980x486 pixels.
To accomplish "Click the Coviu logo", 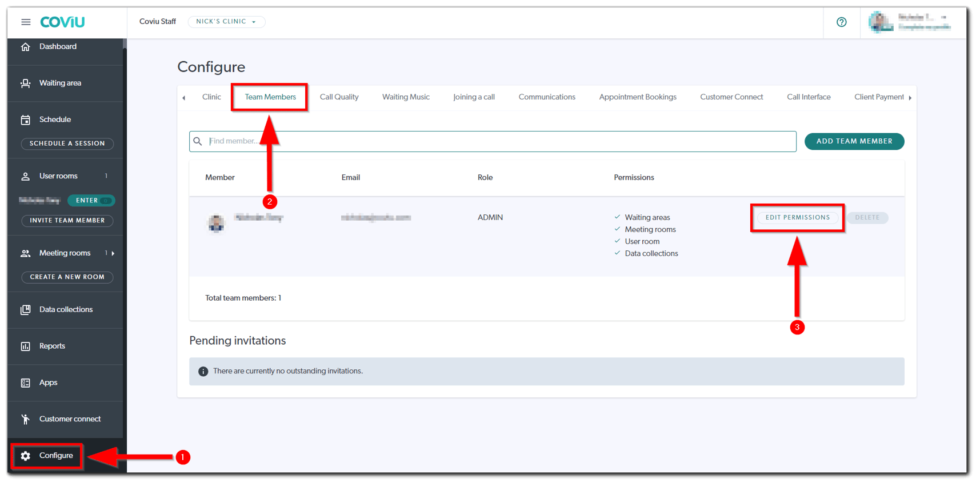I will point(62,22).
